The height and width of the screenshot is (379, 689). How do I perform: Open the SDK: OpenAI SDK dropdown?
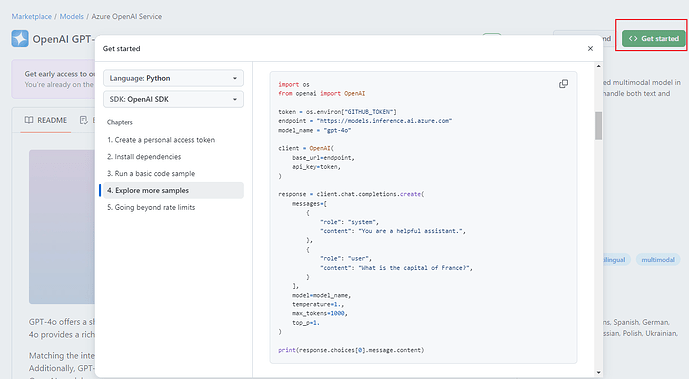click(173, 99)
